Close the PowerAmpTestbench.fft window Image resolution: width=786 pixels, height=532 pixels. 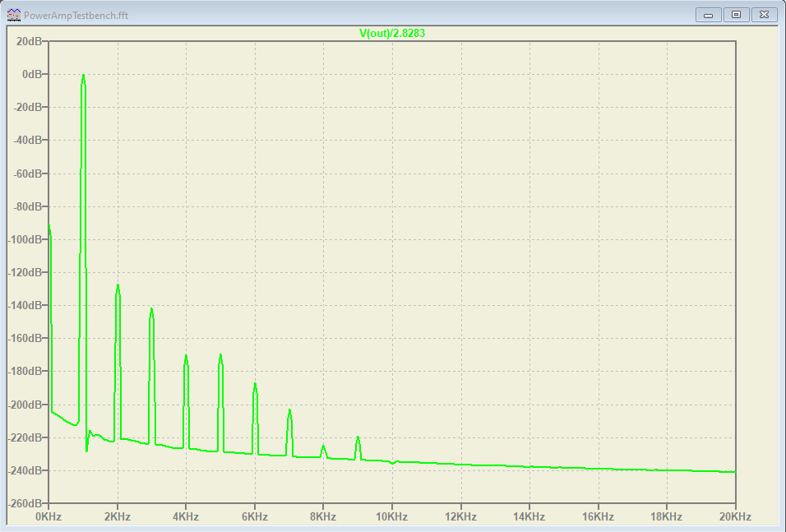(x=764, y=15)
